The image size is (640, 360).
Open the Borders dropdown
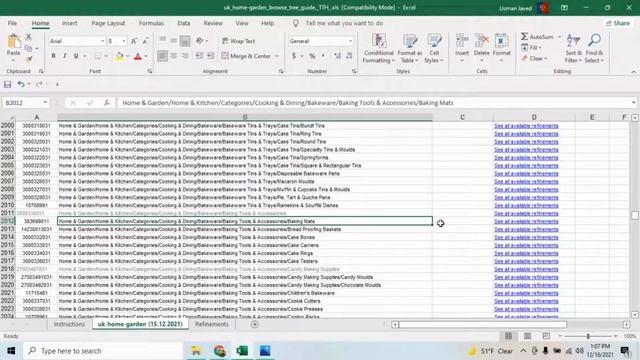click(x=106, y=56)
